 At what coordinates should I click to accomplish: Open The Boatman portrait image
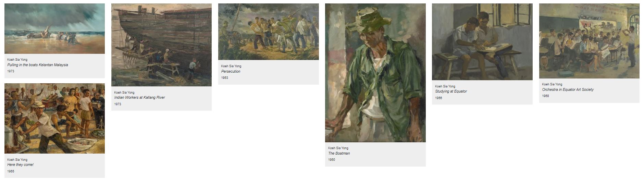tap(375, 73)
